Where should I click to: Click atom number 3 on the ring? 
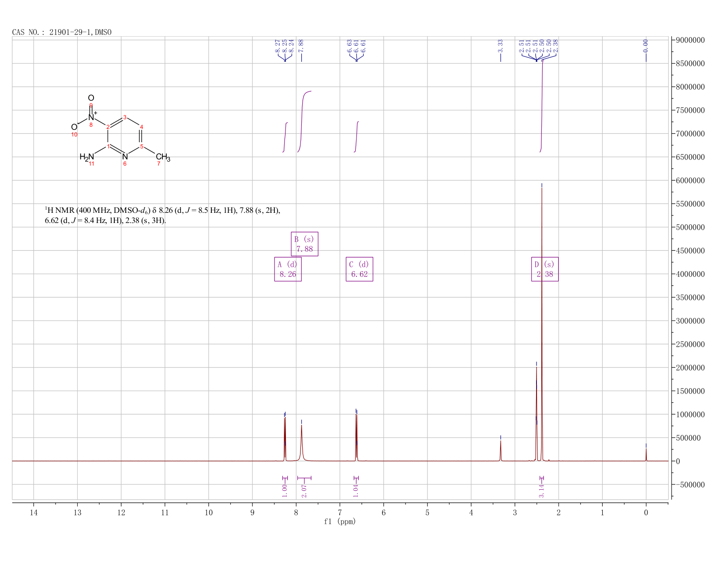[x=125, y=117]
